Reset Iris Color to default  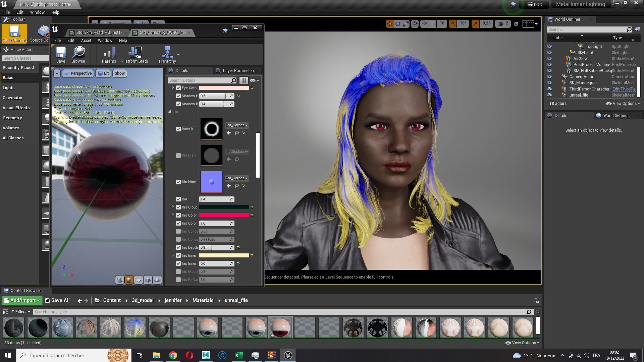coord(252,215)
